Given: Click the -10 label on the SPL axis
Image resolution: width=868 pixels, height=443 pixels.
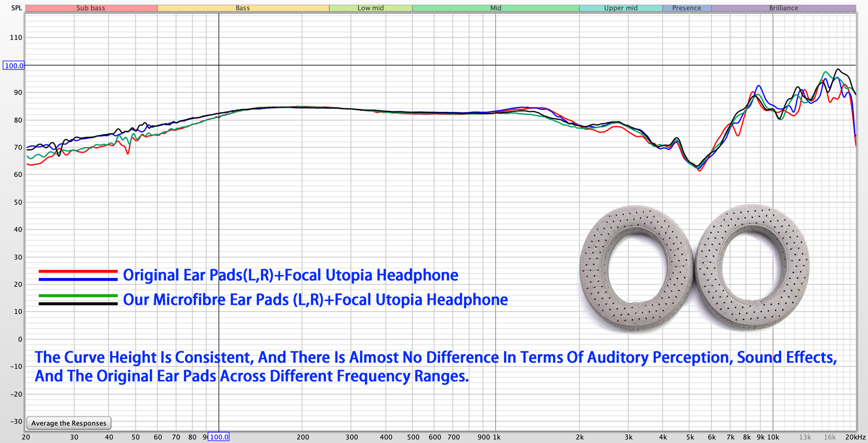Looking at the screenshot, I should (x=16, y=366).
